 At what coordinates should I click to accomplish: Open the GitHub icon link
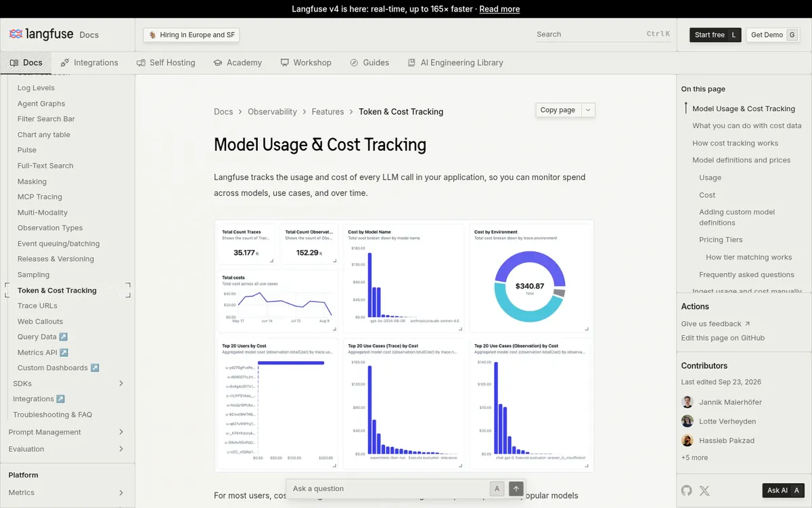687,490
